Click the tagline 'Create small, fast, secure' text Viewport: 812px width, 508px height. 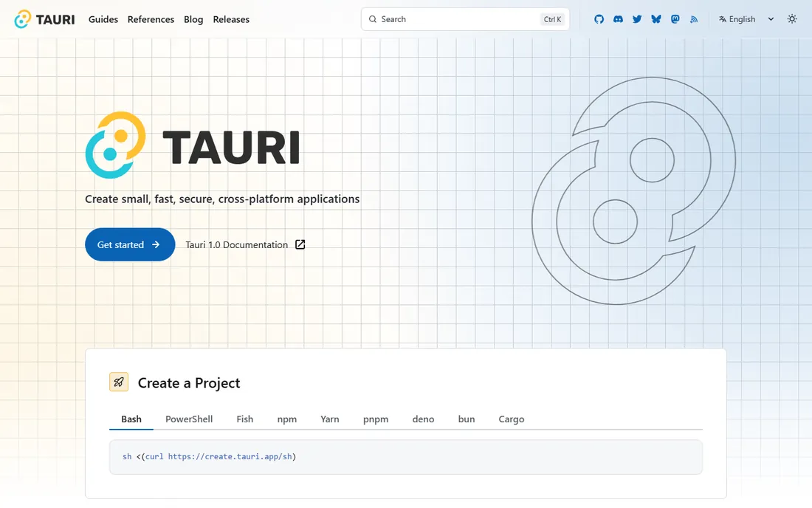222,199
